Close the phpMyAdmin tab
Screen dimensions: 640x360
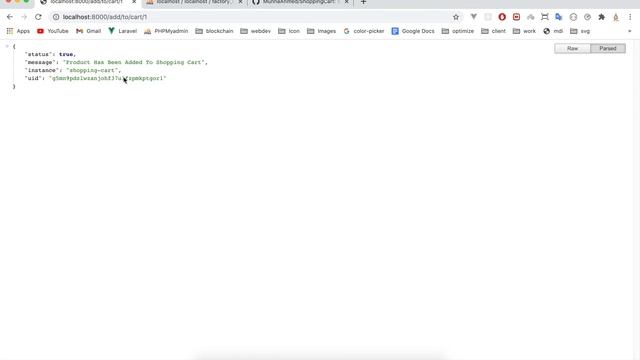coord(240,2)
